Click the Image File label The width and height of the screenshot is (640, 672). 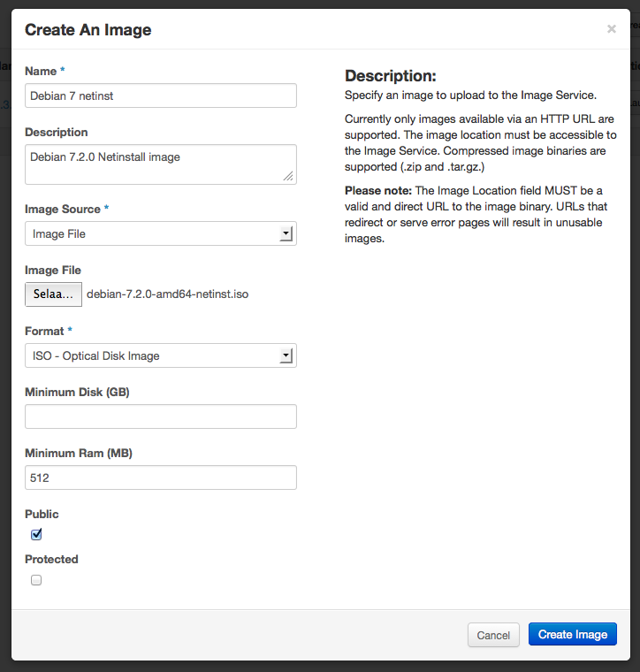[53, 271]
